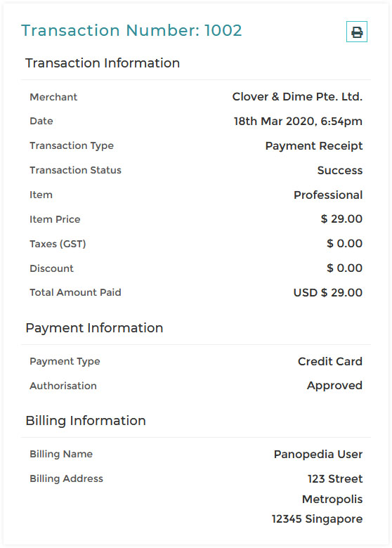
Task: Select the Payment Receipt transaction type value
Action: pyautogui.click(x=314, y=146)
